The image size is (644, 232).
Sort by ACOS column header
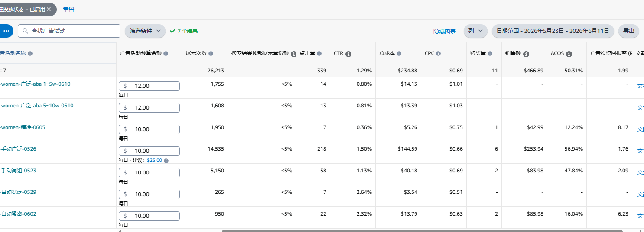point(557,53)
